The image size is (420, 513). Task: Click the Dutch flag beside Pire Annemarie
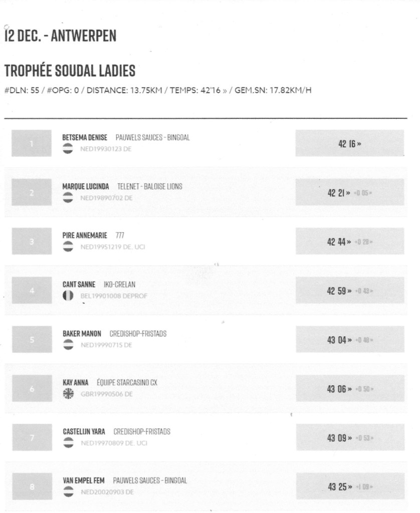68,247
